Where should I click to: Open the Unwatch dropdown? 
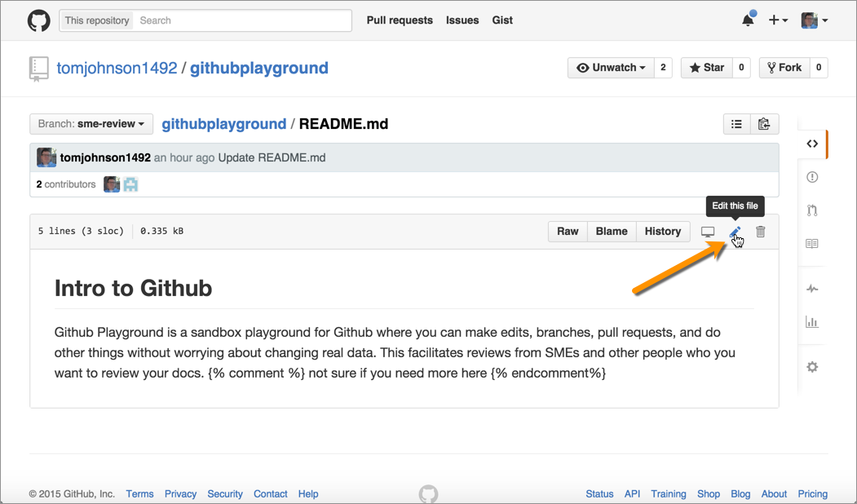pyautogui.click(x=611, y=68)
